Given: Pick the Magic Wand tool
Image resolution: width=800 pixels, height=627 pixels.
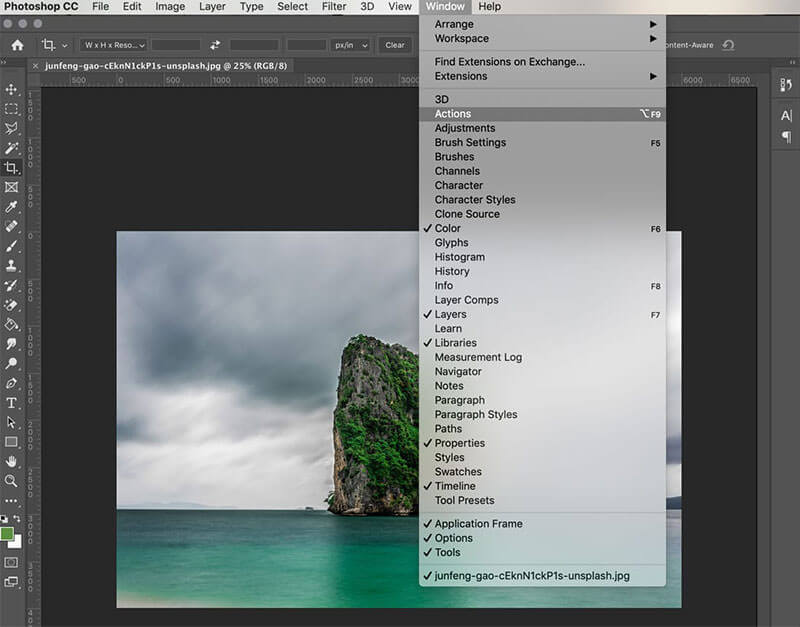Looking at the screenshot, I should pos(12,148).
